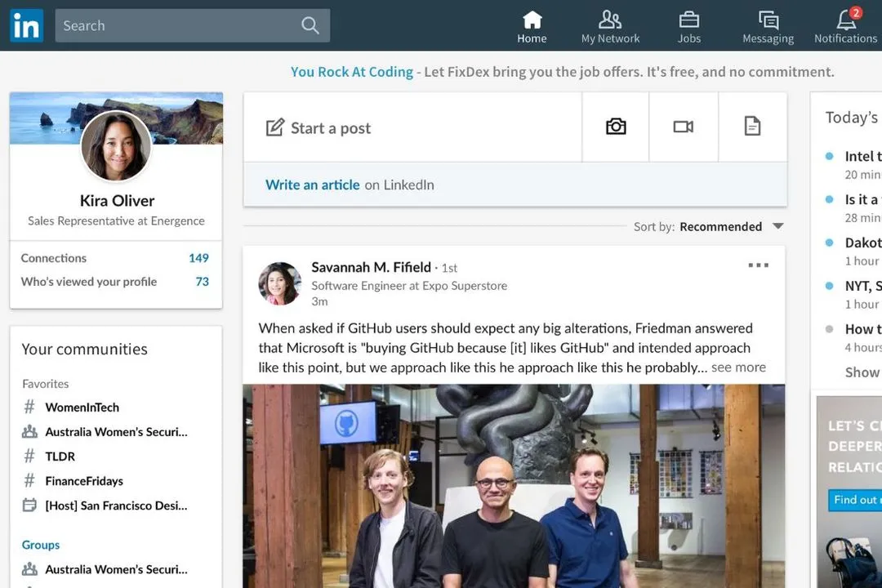882x588 pixels.
Task: Click the LinkedIn logo
Action: 26,25
